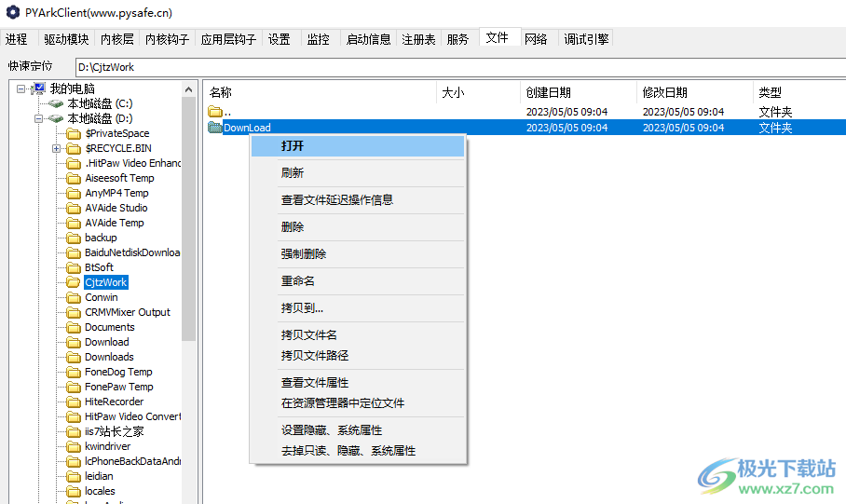Switch to the 应用层钩子 tab

click(229, 39)
